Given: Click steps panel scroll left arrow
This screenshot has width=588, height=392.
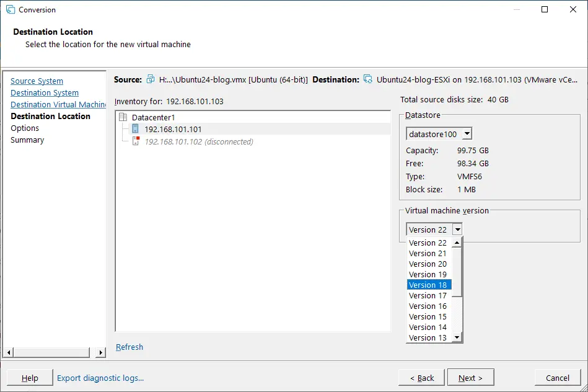Looking at the screenshot, I should [9, 352].
